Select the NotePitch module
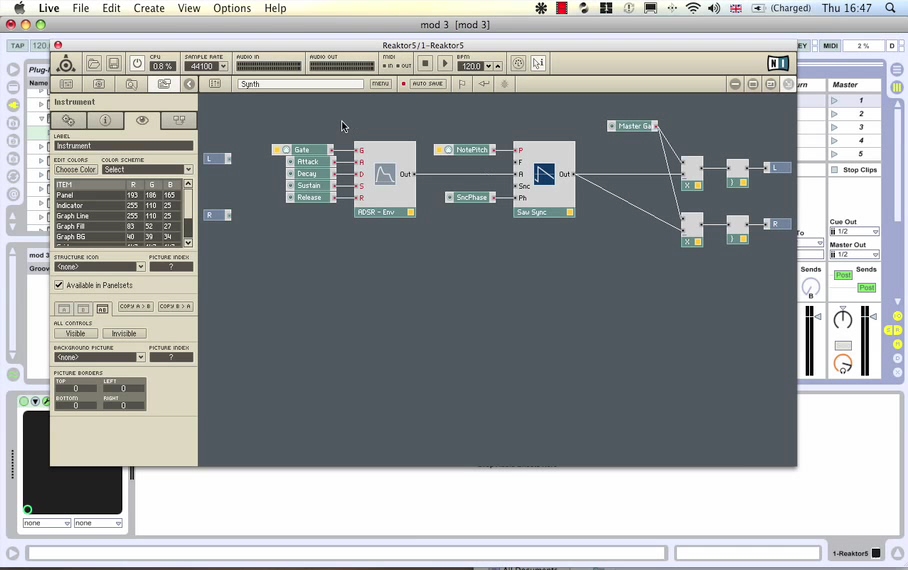The image size is (908, 570). coord(465,150)
